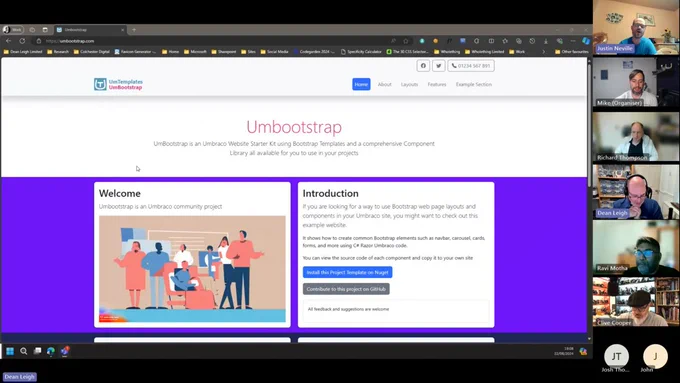The width and height of the screenshot is (680, 383).
Task: Open the Example Section nav item
Action: [474, 84]
